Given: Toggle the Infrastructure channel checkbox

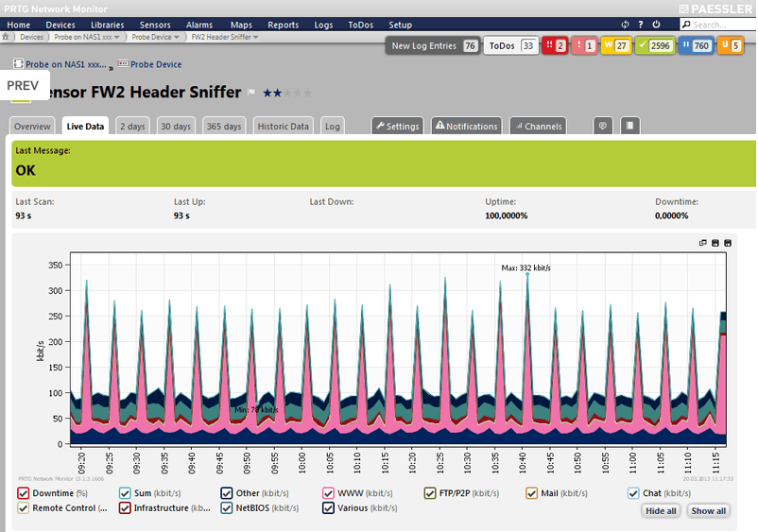Looking at the screenshot, I should click(x=125, y=507).
